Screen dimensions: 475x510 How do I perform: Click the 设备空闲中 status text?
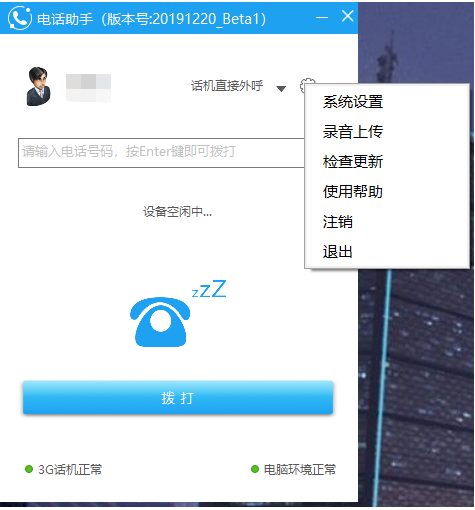point(178,212)
